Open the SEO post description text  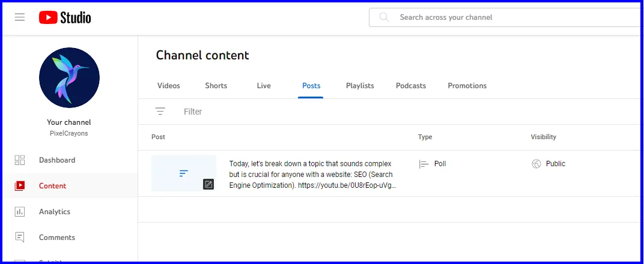tap(311, 174)
